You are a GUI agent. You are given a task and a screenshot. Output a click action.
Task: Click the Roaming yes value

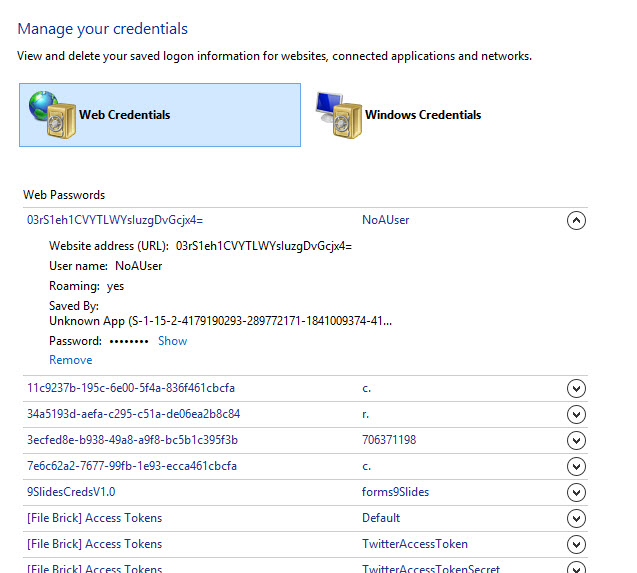click(x=115, y=286)
